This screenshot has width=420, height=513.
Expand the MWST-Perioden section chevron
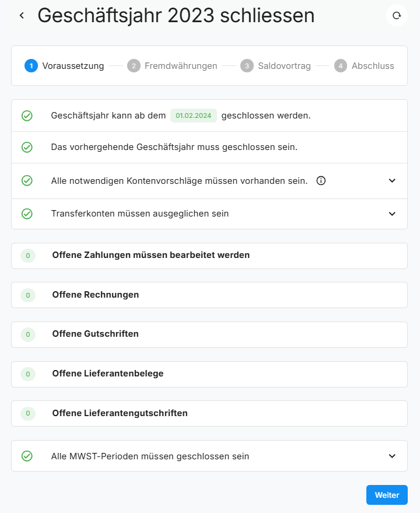392,456
